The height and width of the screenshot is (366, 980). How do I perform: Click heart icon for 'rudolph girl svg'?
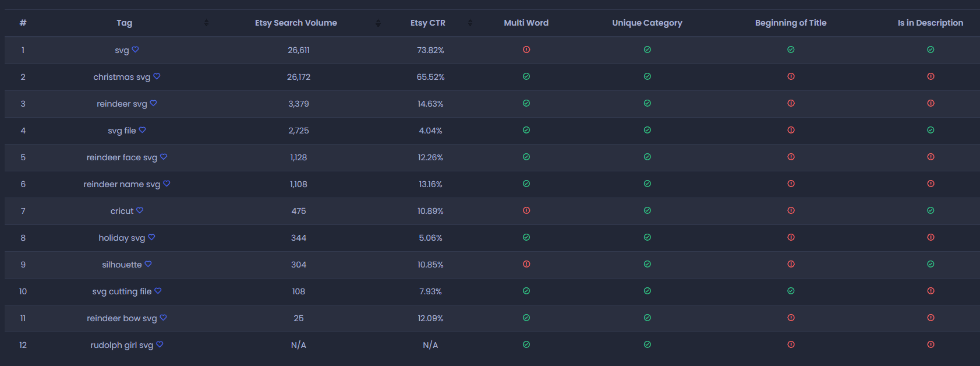tap(160, 344)
